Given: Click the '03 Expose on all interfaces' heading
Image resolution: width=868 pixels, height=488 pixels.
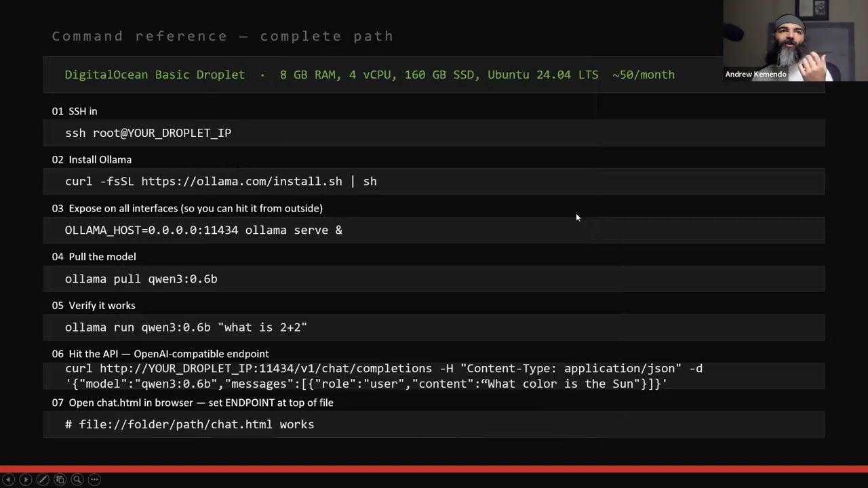Looking at the screenshot, I should [x=187, y=208].
